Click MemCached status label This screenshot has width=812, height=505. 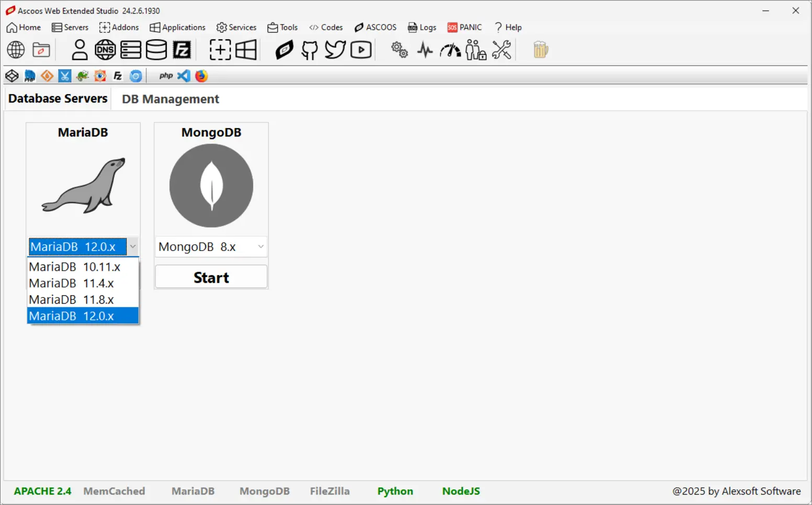click(x=114, y=491)
